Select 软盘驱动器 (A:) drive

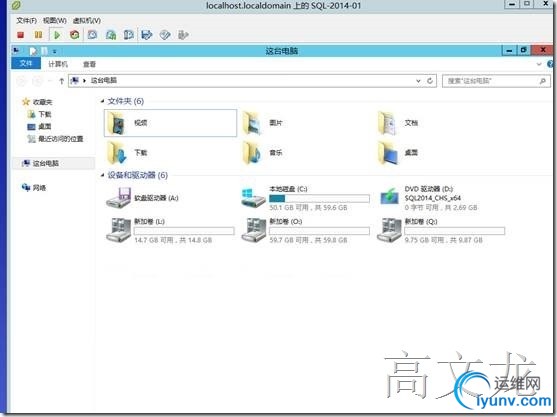tap(142, 198)
